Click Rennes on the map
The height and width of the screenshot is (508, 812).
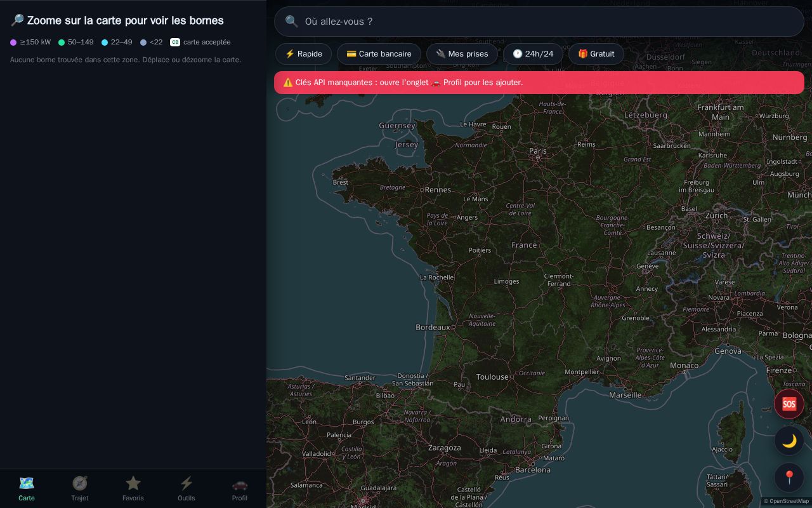coord(438,190)
